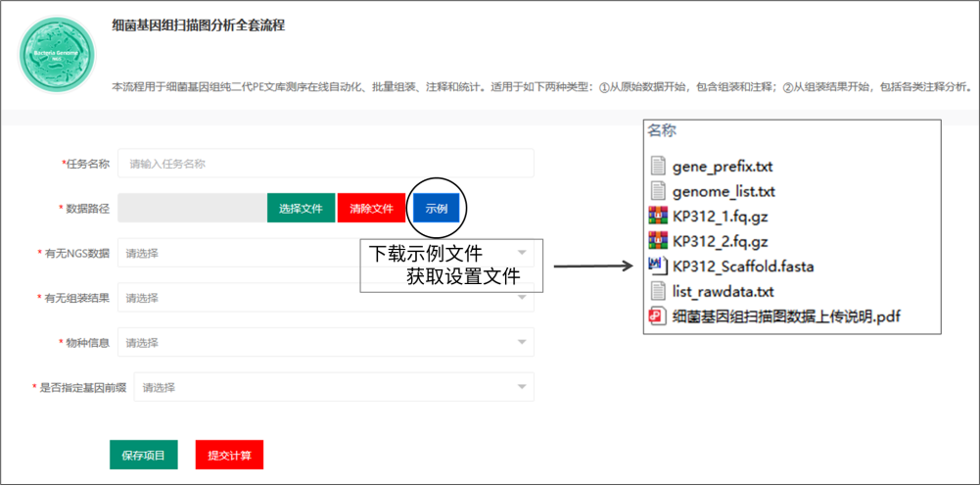Click the gray 数据路径 path field
Image resolution: width=980 pixels, height=486 pixels.
192,208
